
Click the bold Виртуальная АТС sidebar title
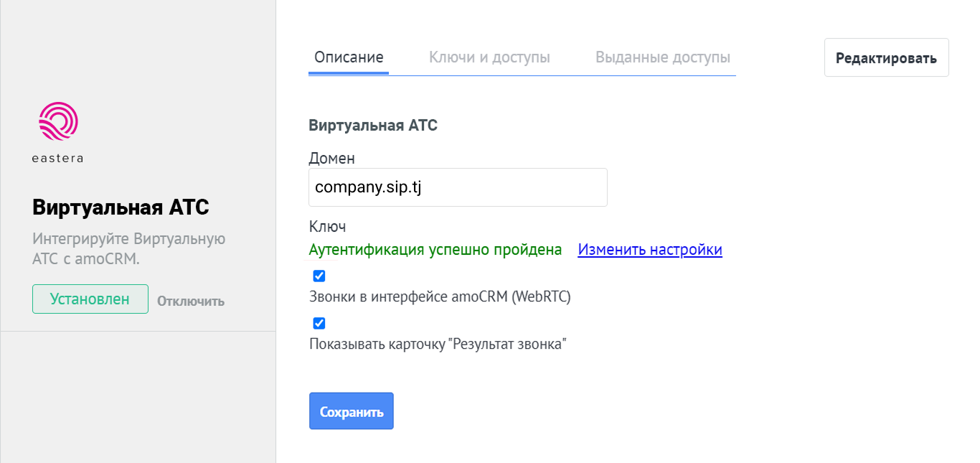121,207
